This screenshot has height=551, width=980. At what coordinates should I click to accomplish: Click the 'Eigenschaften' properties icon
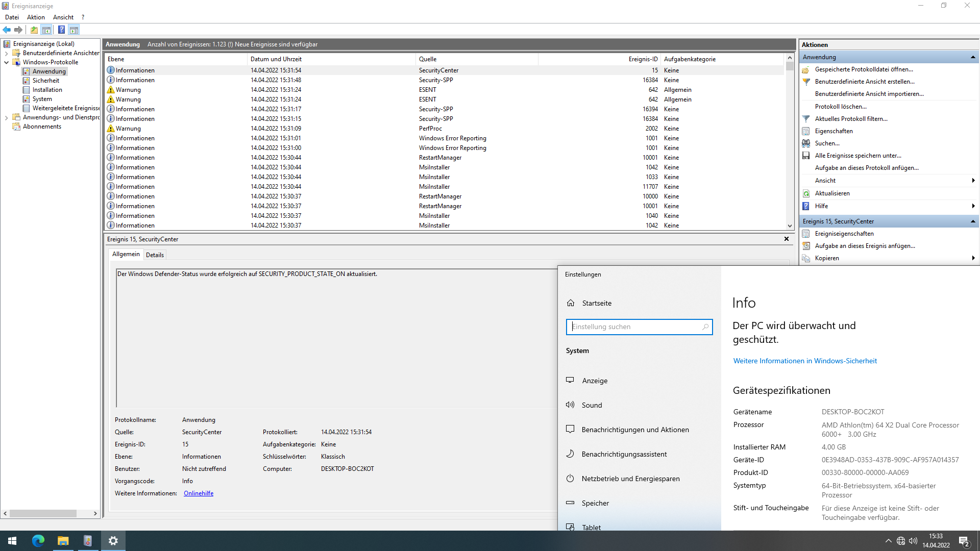(807, 131)
